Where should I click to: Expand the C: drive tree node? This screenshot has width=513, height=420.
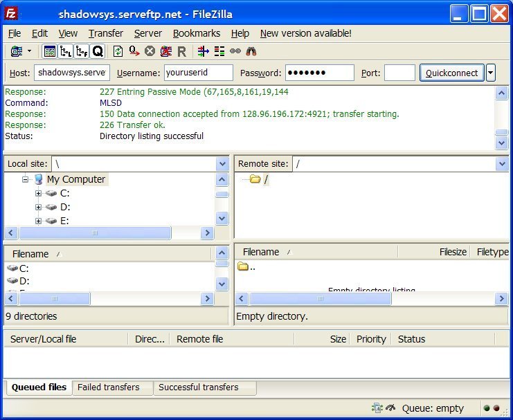[38, 193]
